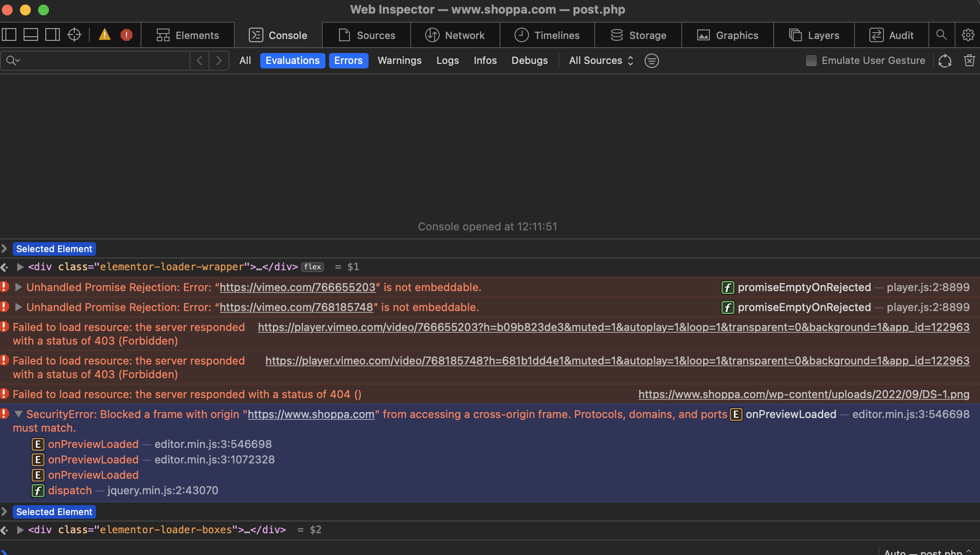Go to previous find result arrow
This screenshot has width=980, height=555.
pos(199,61)
